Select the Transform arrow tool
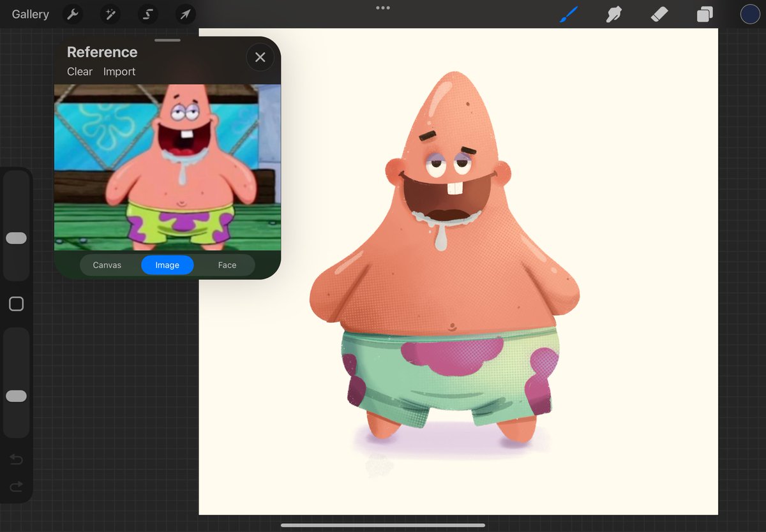The image size is (766, 532). [x=186, y=14]
